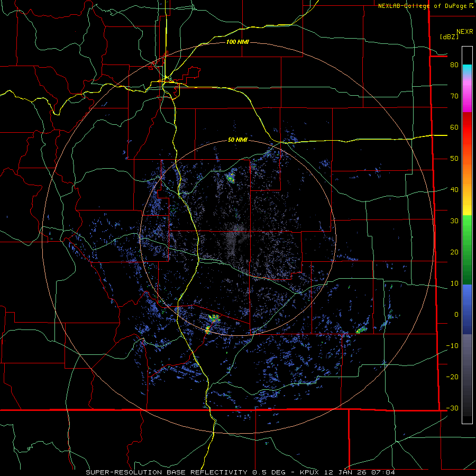
Task: Click the 20 value on dBZ scale
Action: click(x=454, y=252)
